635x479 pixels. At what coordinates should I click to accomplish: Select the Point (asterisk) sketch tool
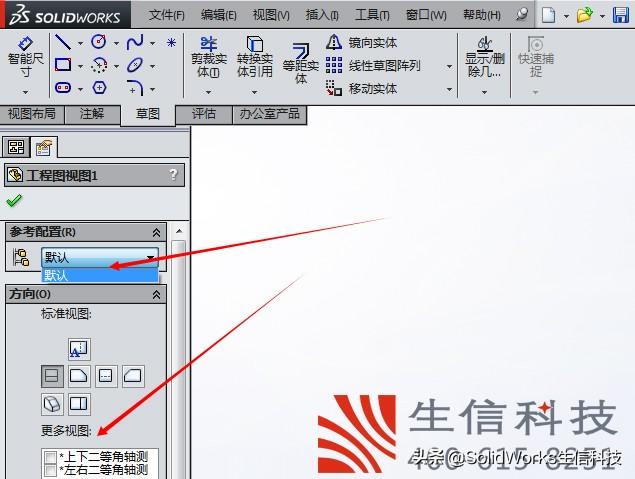(x=171, y=42)
